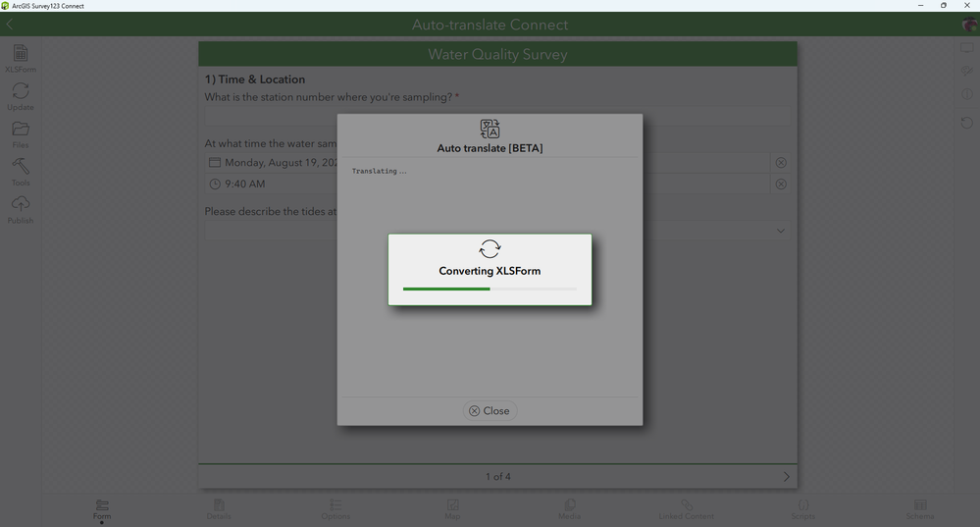This screenshot has height=527, width=980.
Task: Click the 'Translating ...' log text
Action: (x=379, y=172)
